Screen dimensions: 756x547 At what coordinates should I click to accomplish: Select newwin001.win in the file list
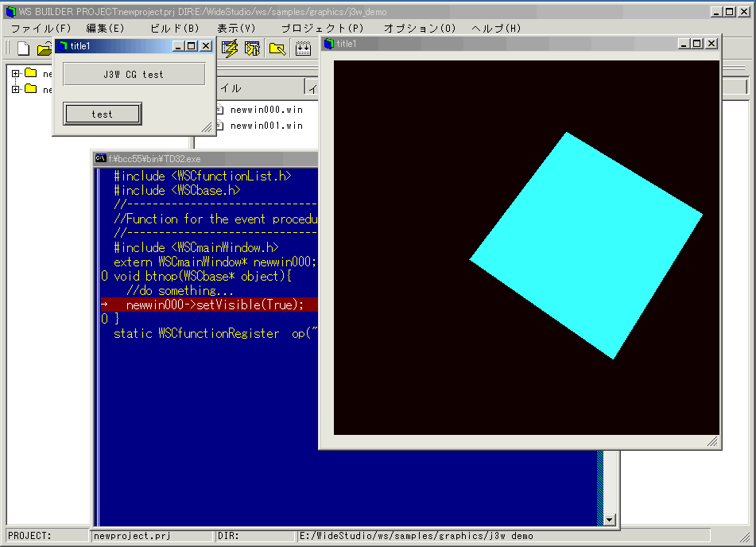(266, 126)
